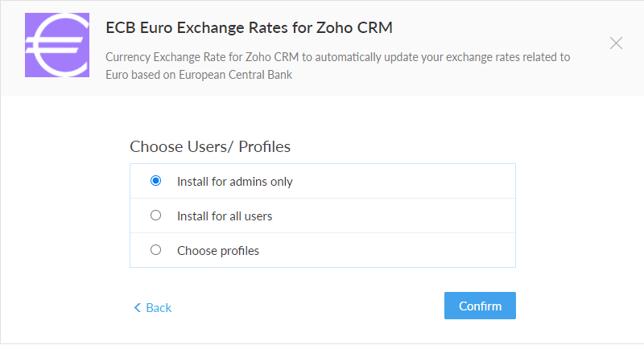Select the "Choose profiles" radio button

click(155, 250)
